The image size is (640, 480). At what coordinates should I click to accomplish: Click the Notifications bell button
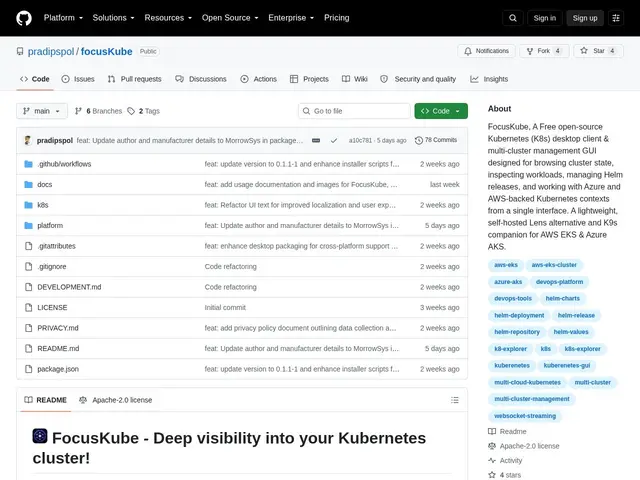(x=486, y=51)
